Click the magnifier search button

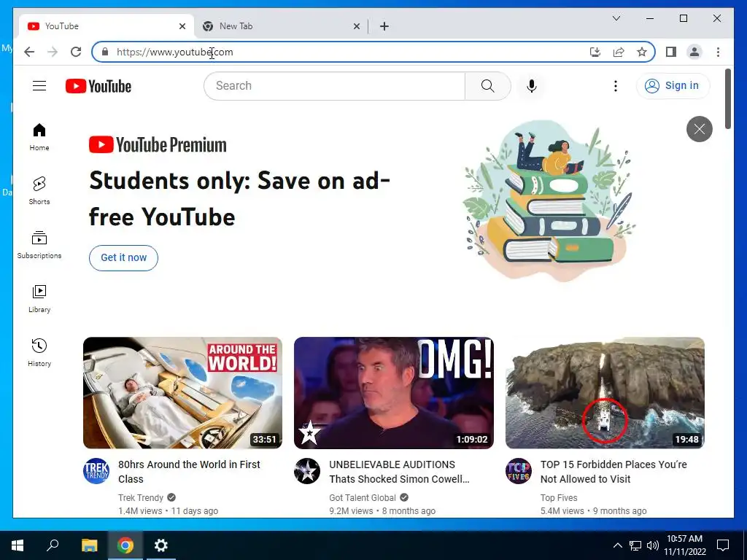click(x=487, y=86)
